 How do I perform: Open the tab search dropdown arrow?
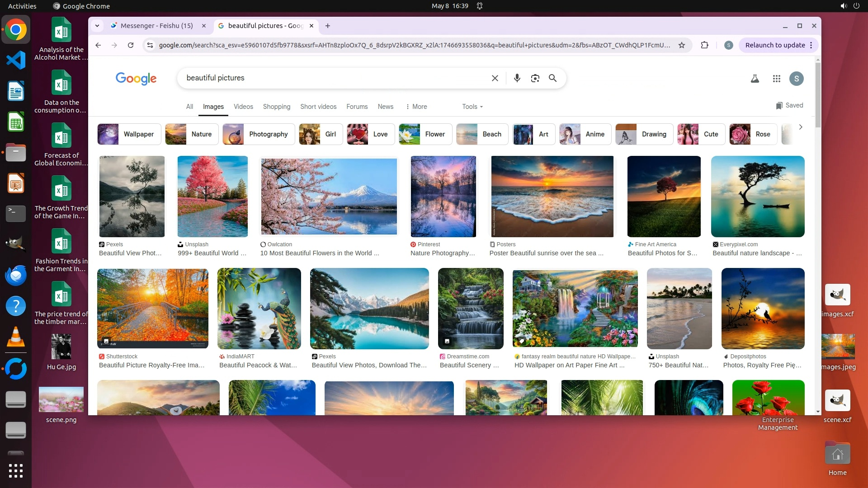(x=97, y=26)
